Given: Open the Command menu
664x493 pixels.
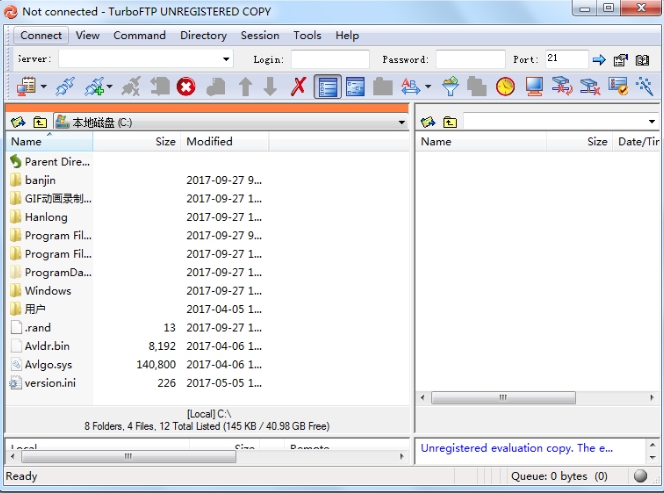Looking at the screenshot, I should [139, 35].
